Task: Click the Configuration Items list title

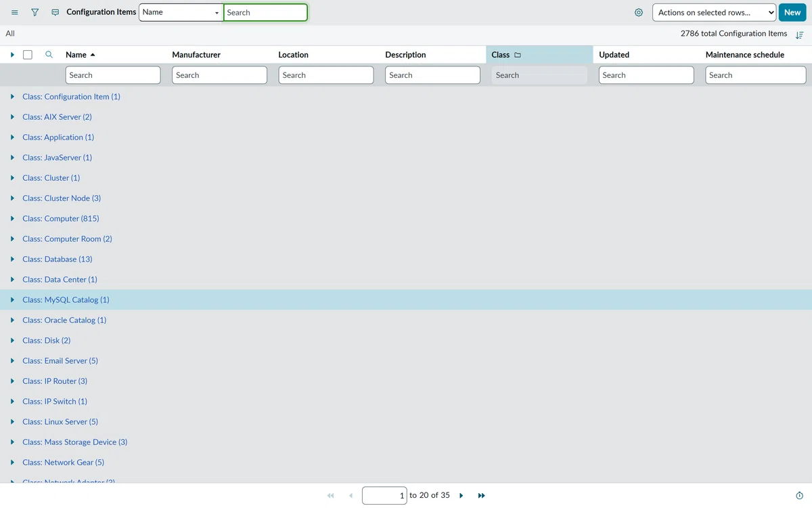Action: pyautogui.click(x=101, y=12)
